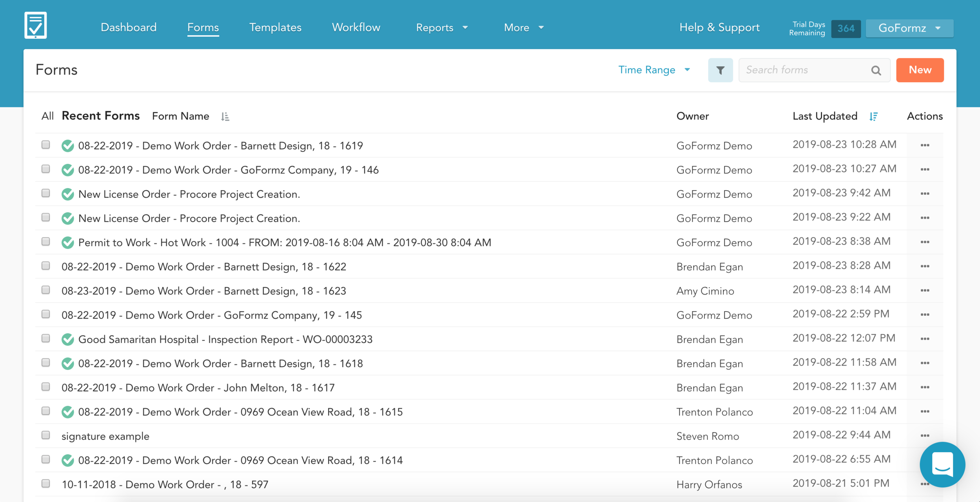
Task: Switch to the Forms tab
Action: coord(203,27)
